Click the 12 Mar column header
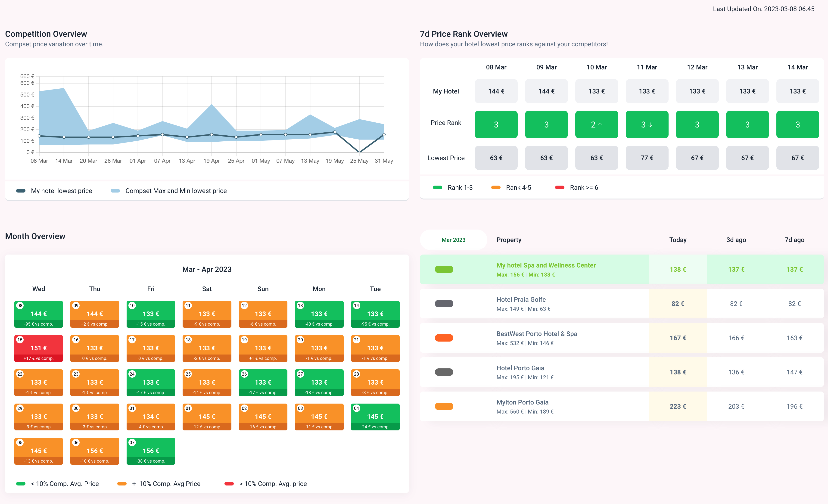This screenshot has width=828, height=504. [697, 67]
